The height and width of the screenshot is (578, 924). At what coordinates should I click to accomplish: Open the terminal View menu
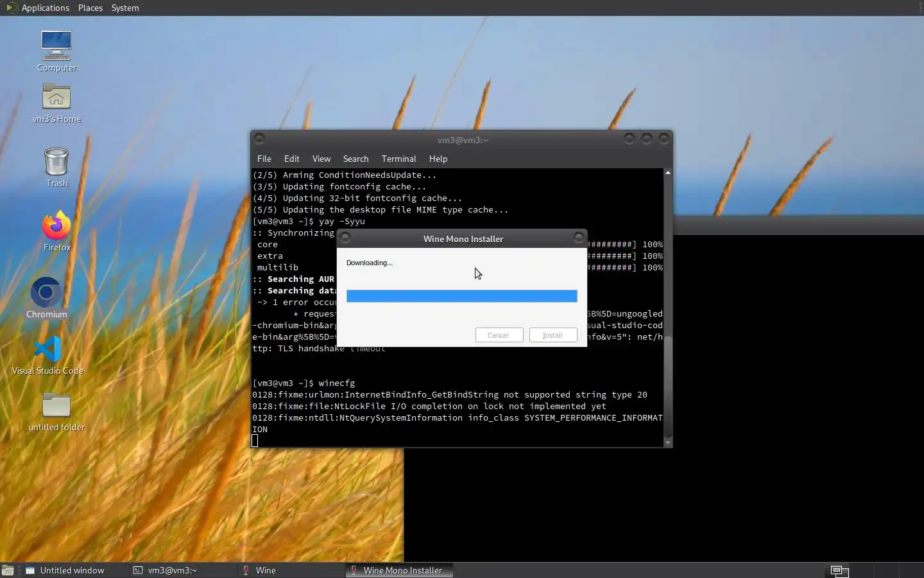tap(321, 159)
